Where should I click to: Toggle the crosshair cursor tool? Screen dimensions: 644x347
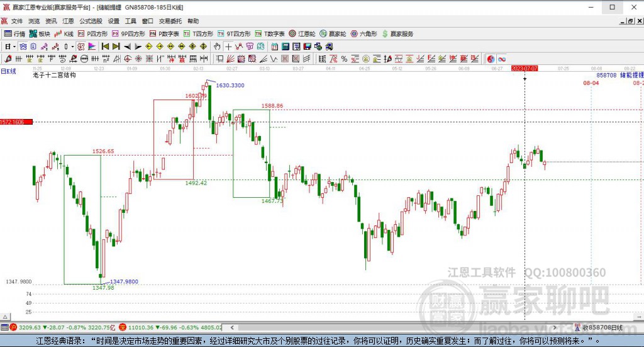228,47
